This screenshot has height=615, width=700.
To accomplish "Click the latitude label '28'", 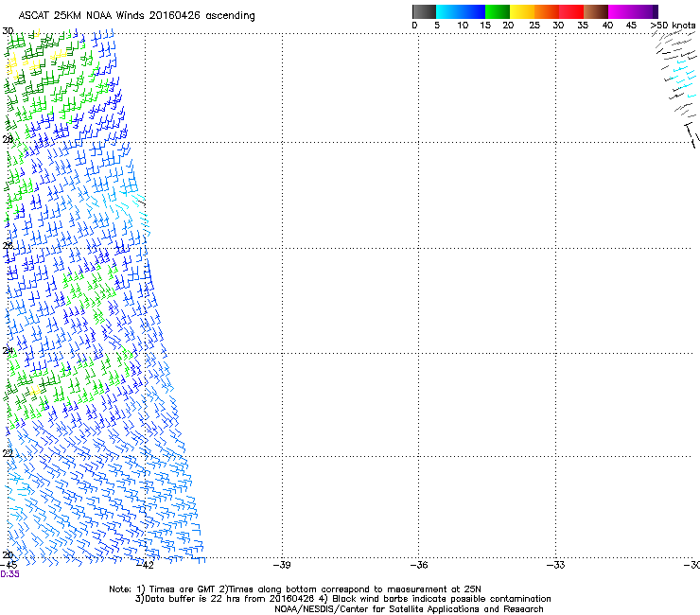I will [x=8, y=139].
